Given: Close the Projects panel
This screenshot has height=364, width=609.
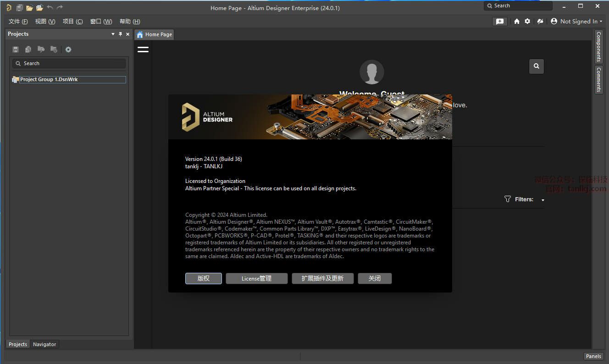Looking at the screenshot, I should 128,34.
